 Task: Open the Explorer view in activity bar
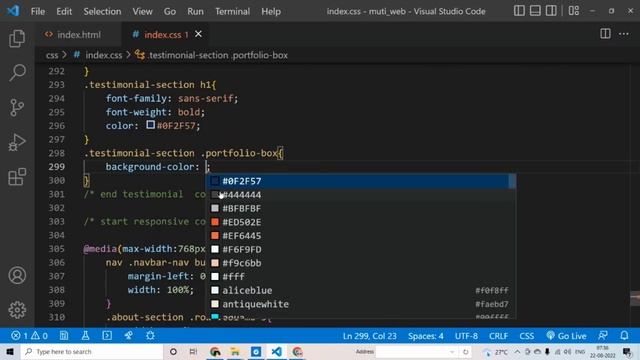[x=17, y=38]
